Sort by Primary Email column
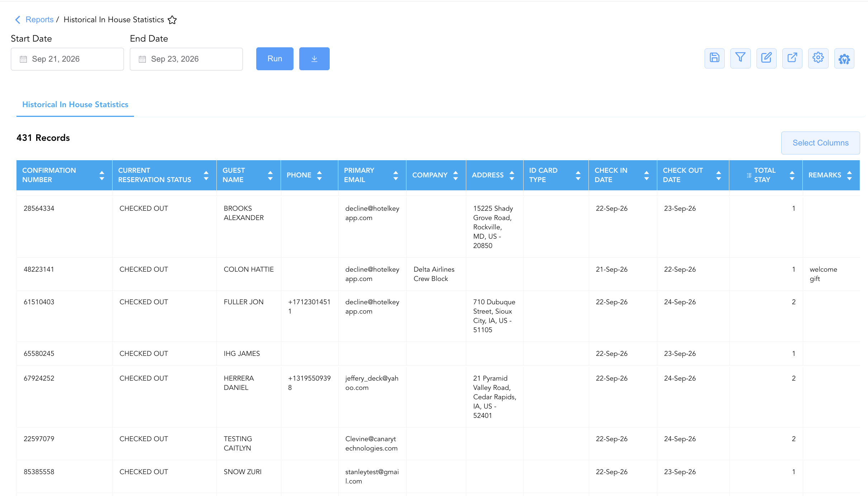Viewport: 868px width, 496px height. (x=396, y=175)
